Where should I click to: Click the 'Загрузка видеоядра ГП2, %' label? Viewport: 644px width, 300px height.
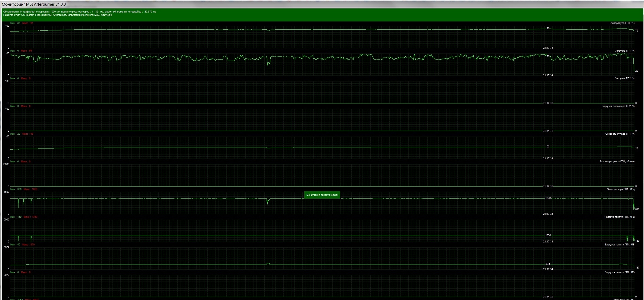click(x=618, y=106)
